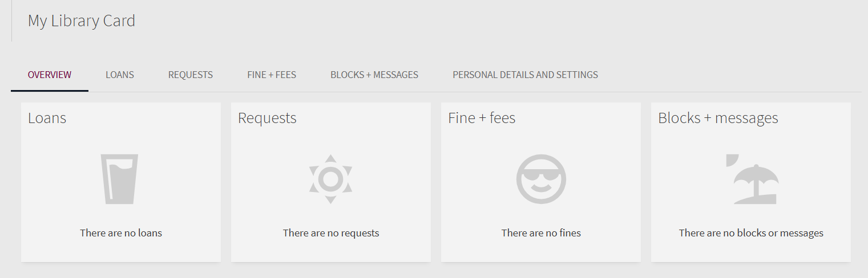Click the sun icon in Requests card
The width and height of the screenshot is (868, 278).
(330, 179)
